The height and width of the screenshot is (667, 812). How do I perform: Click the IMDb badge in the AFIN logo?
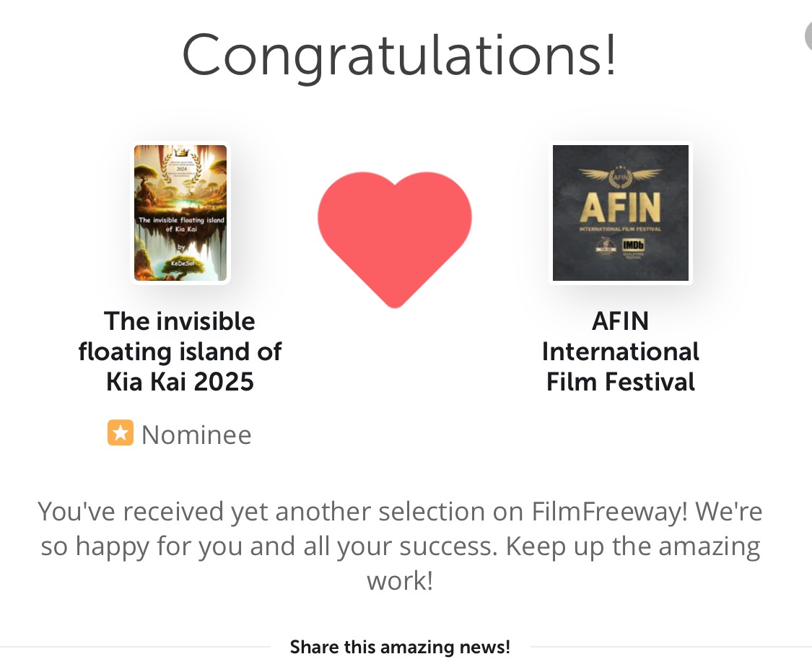(x=633, y=247)
